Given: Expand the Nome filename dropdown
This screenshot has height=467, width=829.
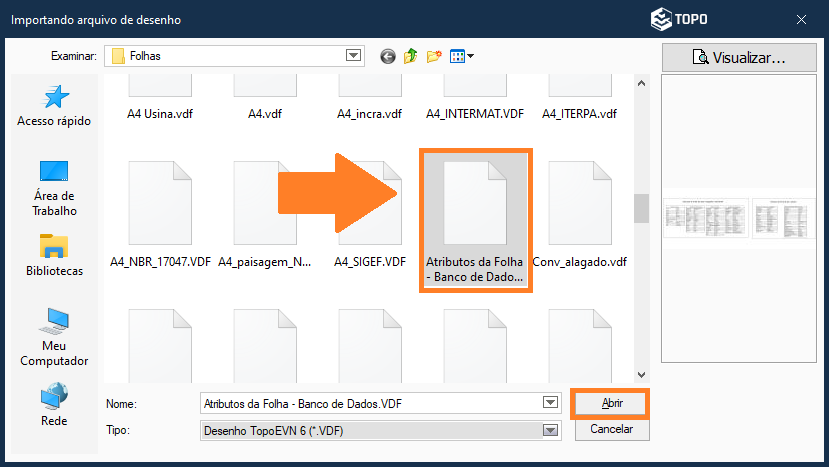Looking at the screenshot, I should [x=549, y=403].
